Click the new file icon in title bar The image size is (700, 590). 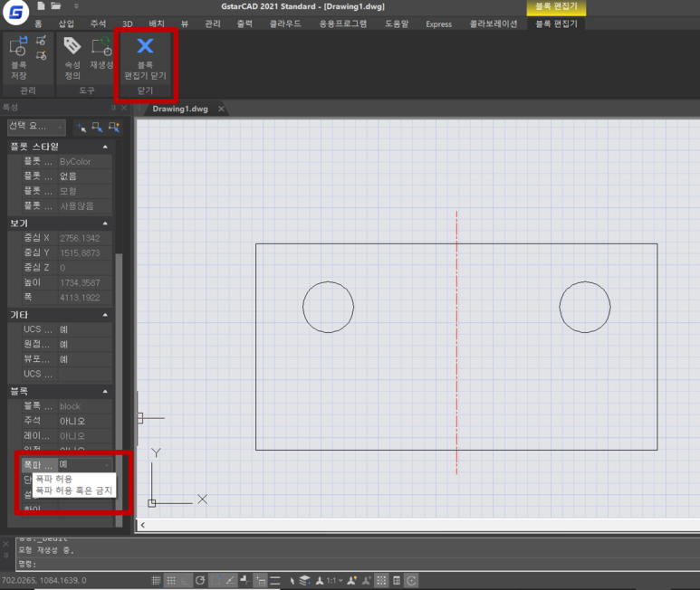point(43,7)
